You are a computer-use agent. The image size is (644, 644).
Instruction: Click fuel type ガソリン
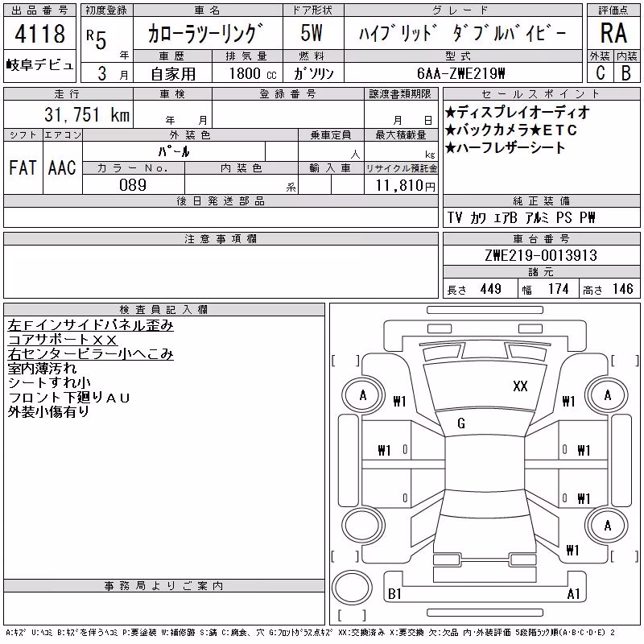(x=314, y=73)
